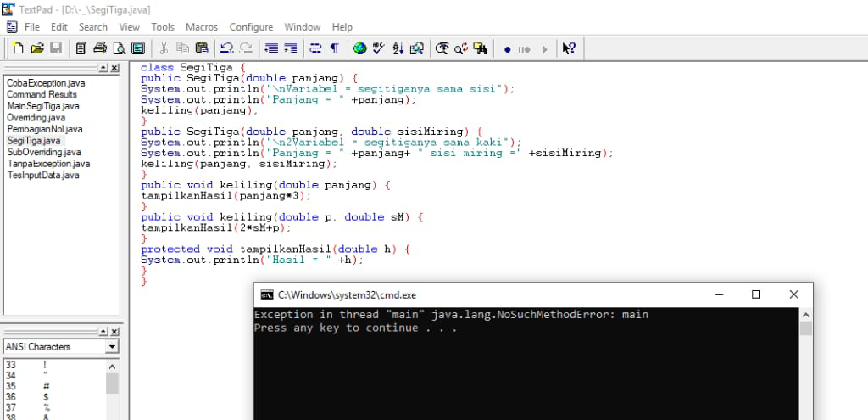The height and width of the screenshot is (420, 868).
Task: Pin the clip library pane
Action: coord(103,332)
